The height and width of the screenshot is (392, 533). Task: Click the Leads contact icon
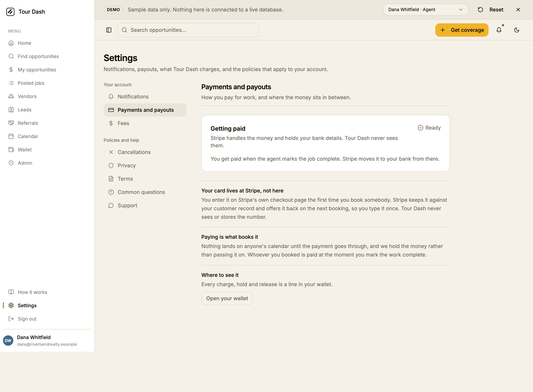(x=11, y=109)
